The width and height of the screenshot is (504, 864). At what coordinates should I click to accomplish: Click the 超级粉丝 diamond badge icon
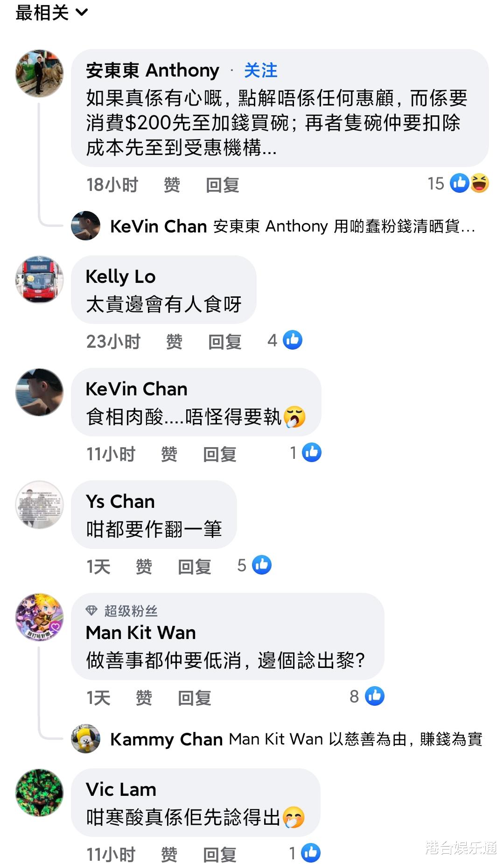click(x=91, y=610)
